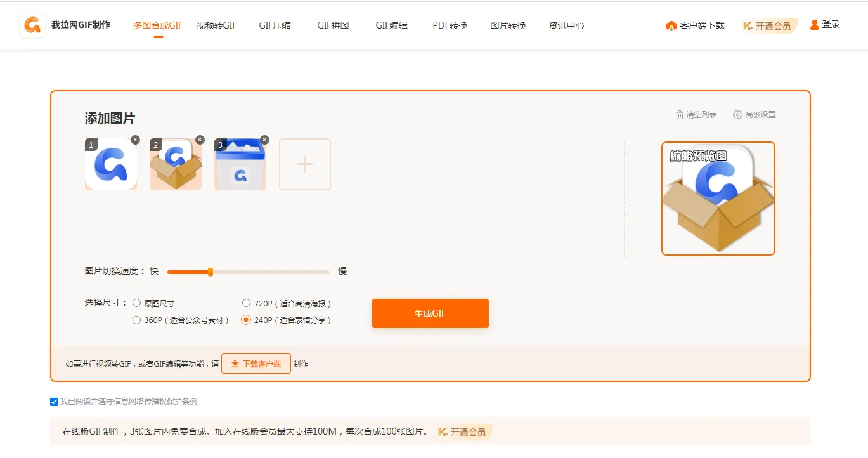Viewport: 868px width, 458px height.
Task: Toggle the 我已阅读并遵守 agreement checkbox
Action: pos(54,402)
